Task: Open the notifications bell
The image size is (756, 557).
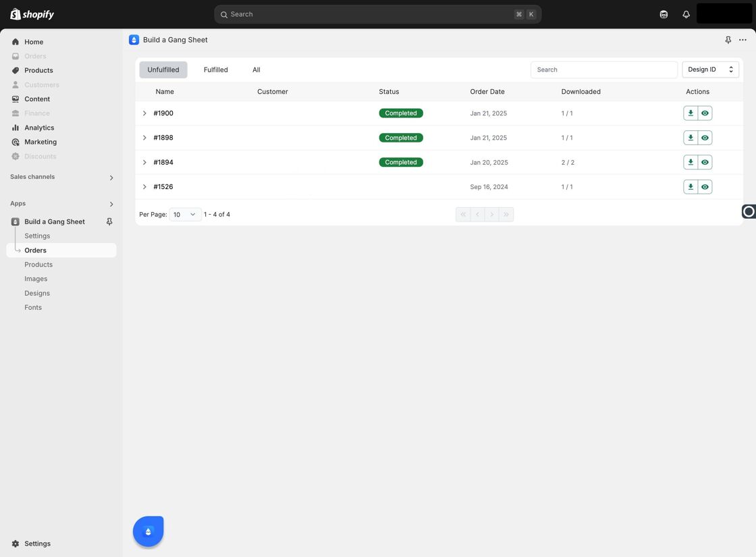Action: [x=686, y=14]
